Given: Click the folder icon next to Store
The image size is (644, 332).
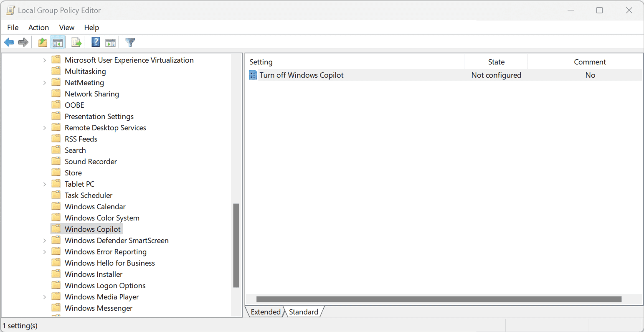Looking at the screenshot, I should pyautogui.click(x=56, y=173).
